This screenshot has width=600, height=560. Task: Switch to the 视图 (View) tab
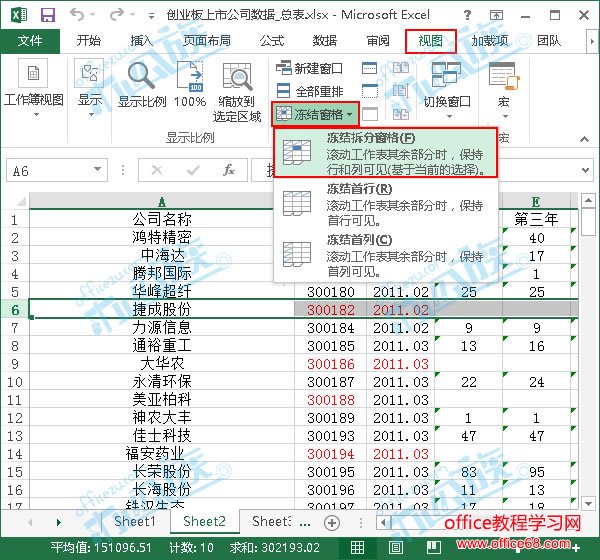pyautogui.click(x=430, y=41)
